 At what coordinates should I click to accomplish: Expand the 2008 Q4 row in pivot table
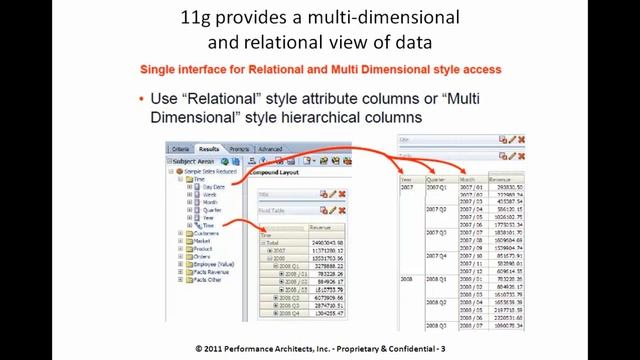pyautogui.click(x=276, y=313)
